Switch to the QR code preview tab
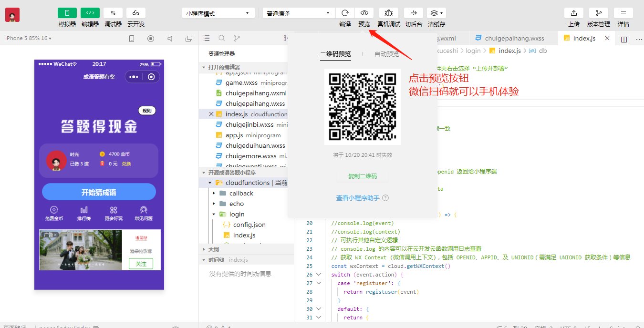The width and height of the screenshot is (644, 328). [335, 54]
